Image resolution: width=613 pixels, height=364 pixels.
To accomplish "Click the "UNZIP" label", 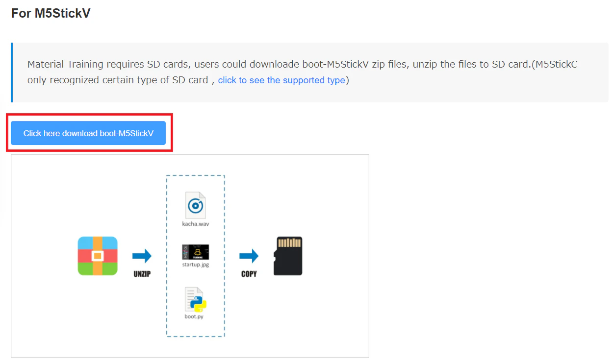I will click(142, 274).
